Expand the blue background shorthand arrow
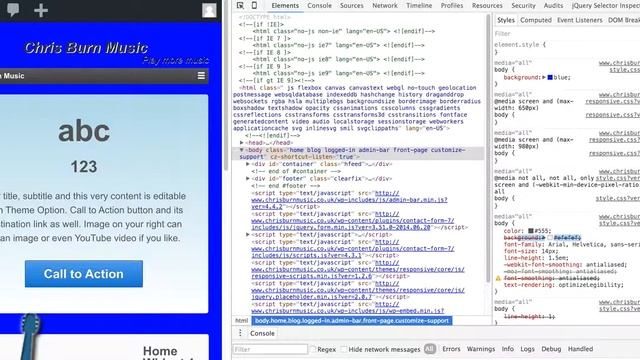 coord(544,77)
